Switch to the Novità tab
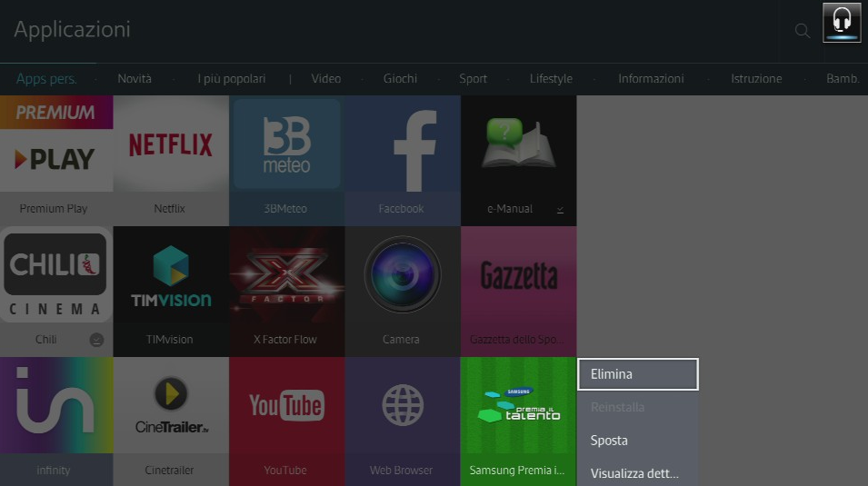Image resolution: width=868 pixels, height=486 pixels. point(135,79)
